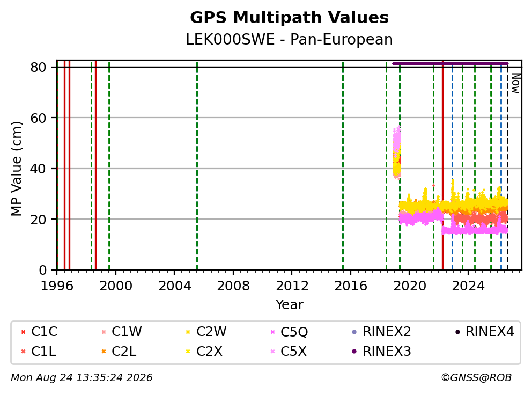Click the 20 y-axis tick label
Screen dimensions: 532x394
coord(38,220)
